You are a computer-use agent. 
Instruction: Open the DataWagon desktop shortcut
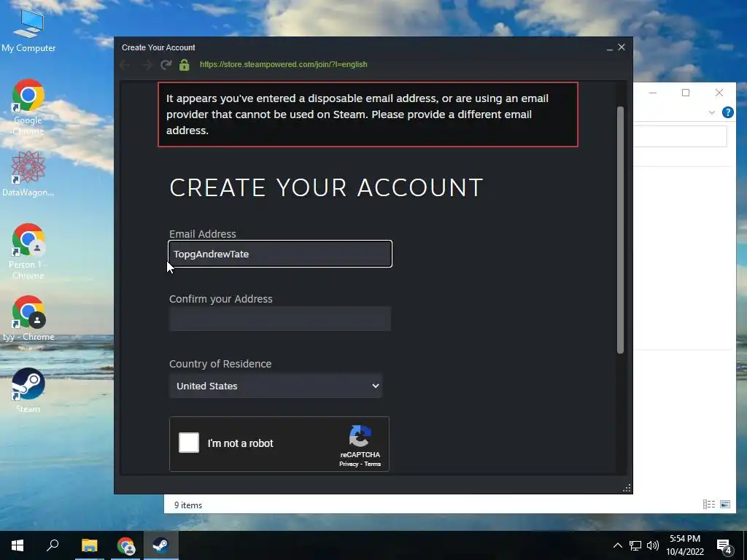point(28,174)
